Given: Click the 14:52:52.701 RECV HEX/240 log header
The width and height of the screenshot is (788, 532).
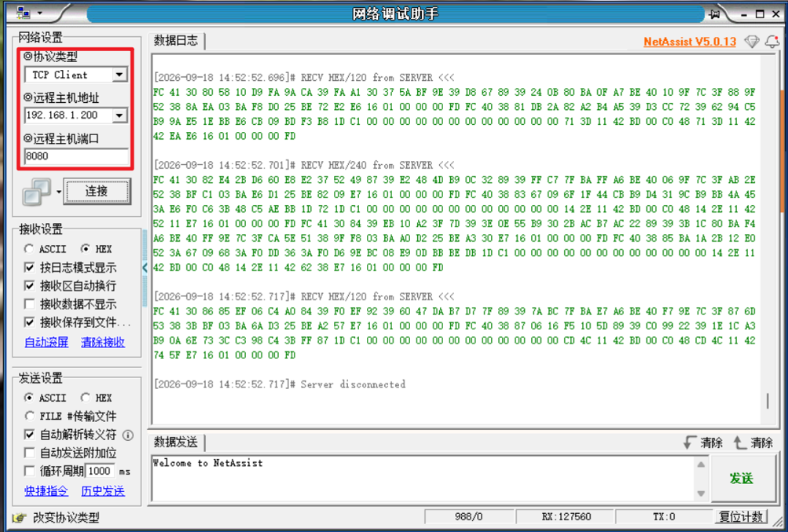Looking at the screenshot, I should tap(304, 166).
